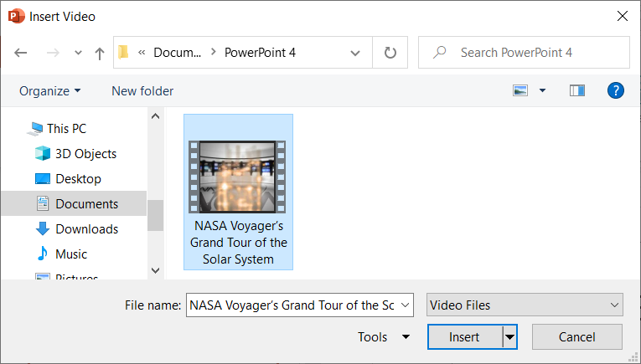Open the recent locations dropdown arrow

click(78, 53)
